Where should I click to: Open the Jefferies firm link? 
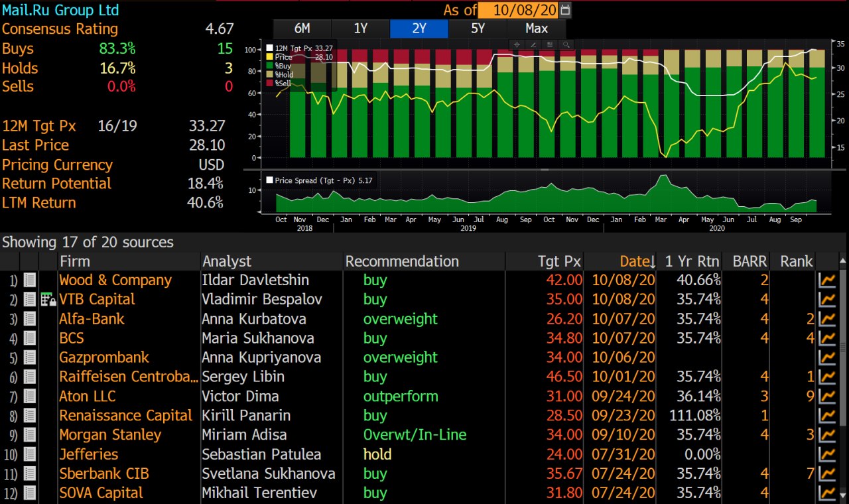[x=88, y=454]
